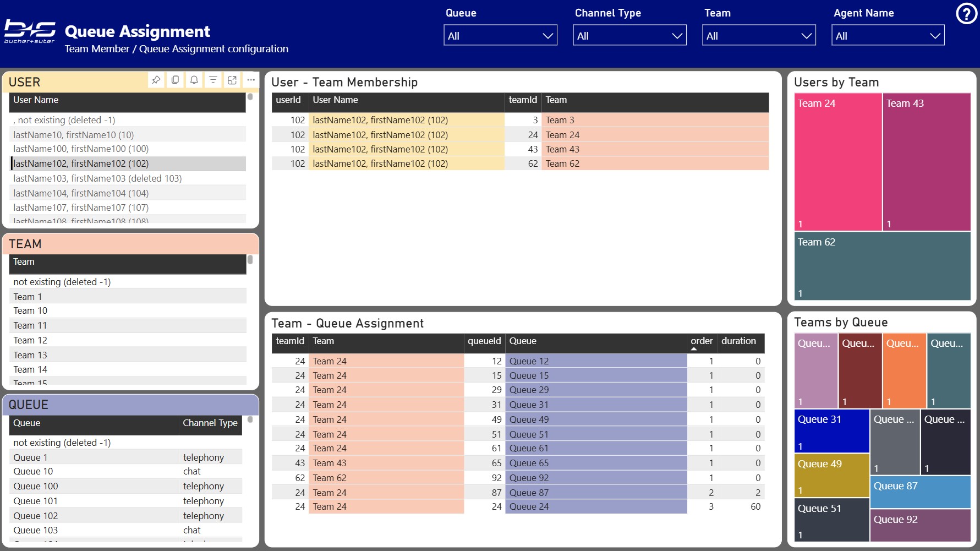Open the Agent Name filter dropdown
Image resolution: width=980 pixels, height=551 pixels.
[888, 36]
